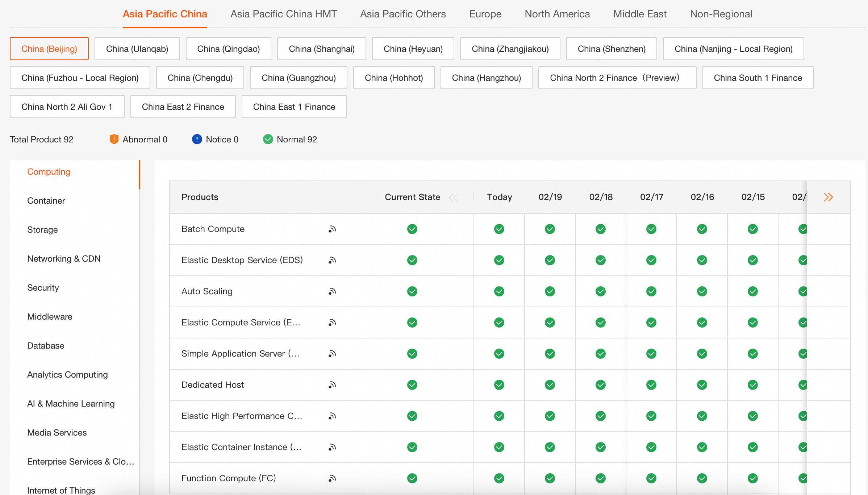
Task: Choose the China East 2 Finance region
Action: (183, 107)
